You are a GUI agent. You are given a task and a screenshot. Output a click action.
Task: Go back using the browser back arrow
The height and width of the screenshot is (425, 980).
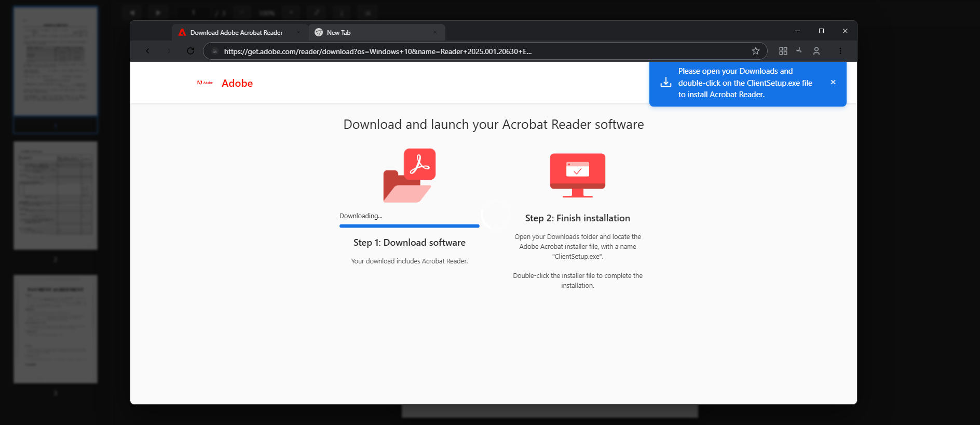click(x=147, y=51)
